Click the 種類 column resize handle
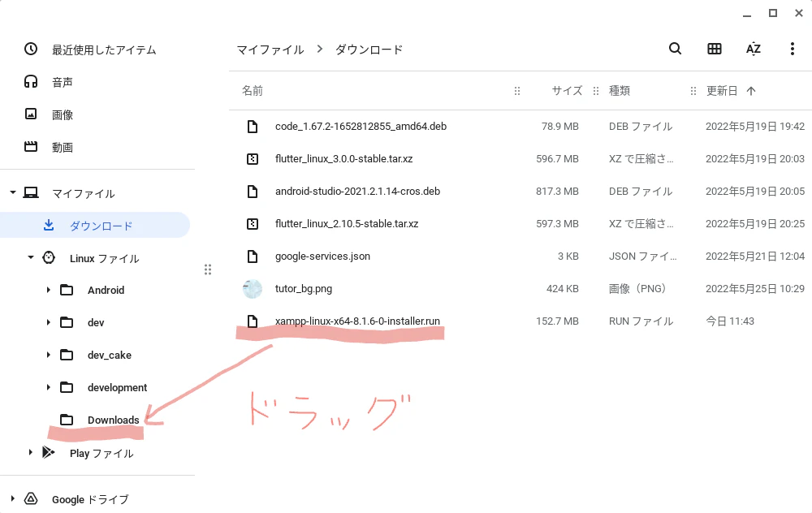812x513 pixels. [x=693, y=91]
